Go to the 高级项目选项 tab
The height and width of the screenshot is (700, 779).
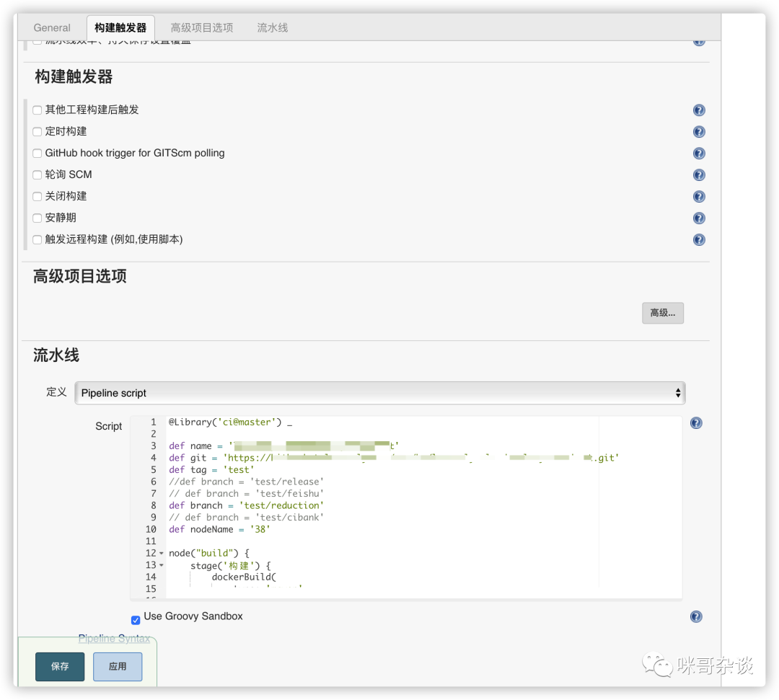(x=202, y=28)
